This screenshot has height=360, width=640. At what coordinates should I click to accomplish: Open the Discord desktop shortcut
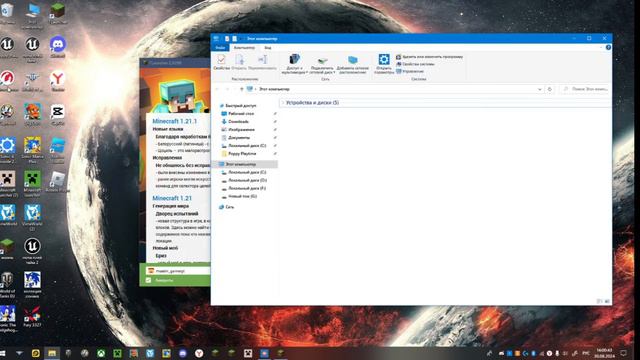point(58,47)
